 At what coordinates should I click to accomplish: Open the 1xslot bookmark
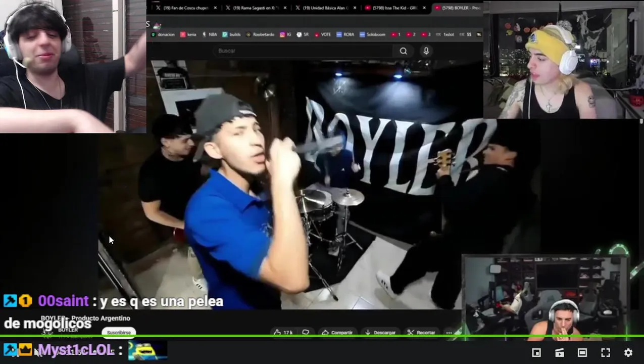(445, 34)
